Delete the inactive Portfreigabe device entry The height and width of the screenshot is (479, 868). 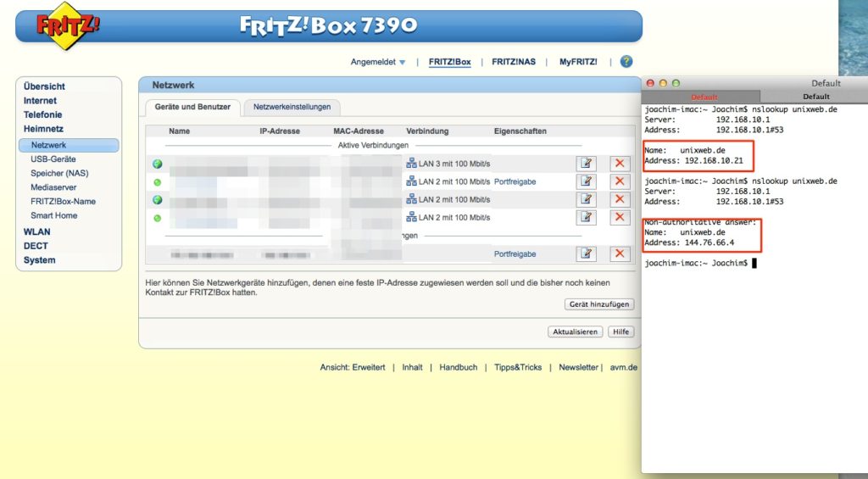click(620, 254)
